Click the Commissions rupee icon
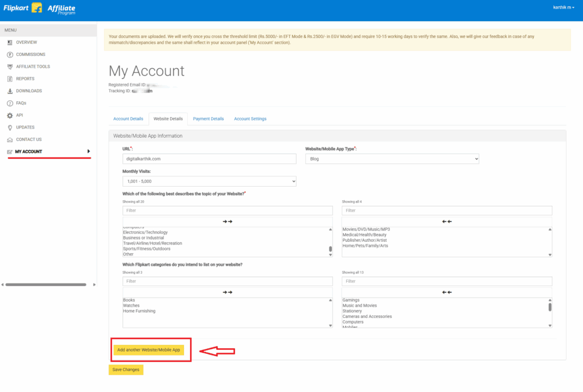 coord(10,55)
